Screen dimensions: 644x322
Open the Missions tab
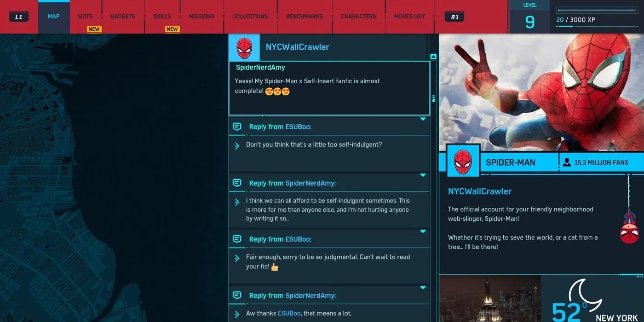coord(201,17)
